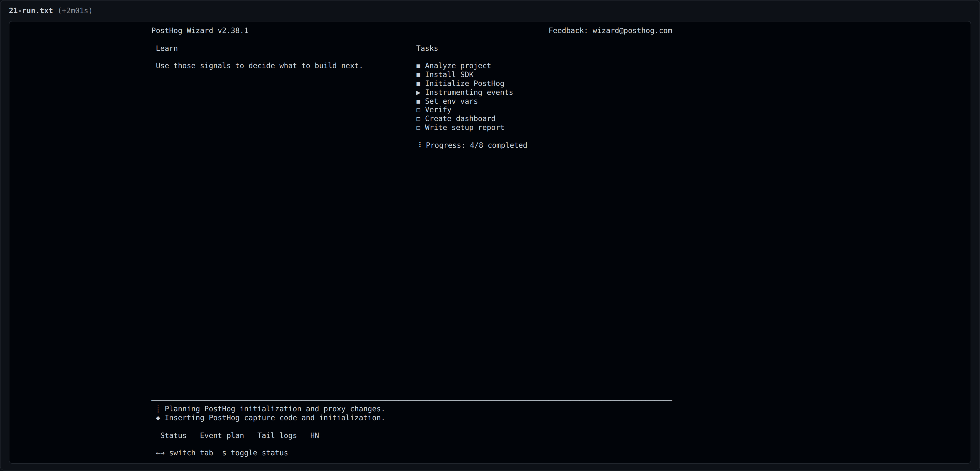Click the dotted marker beside Planning PostHog initialization

pos(158,409)
